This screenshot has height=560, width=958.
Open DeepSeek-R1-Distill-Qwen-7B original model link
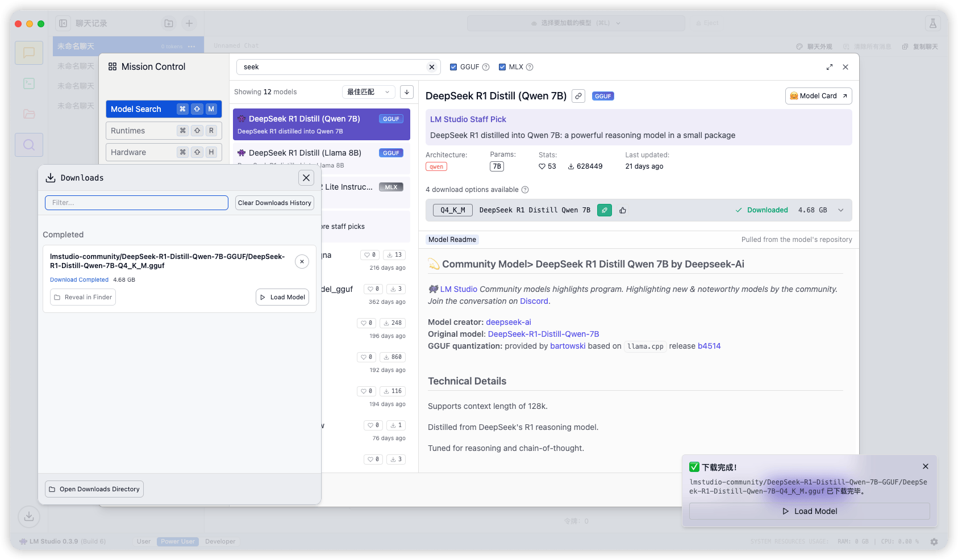(544, 334)
